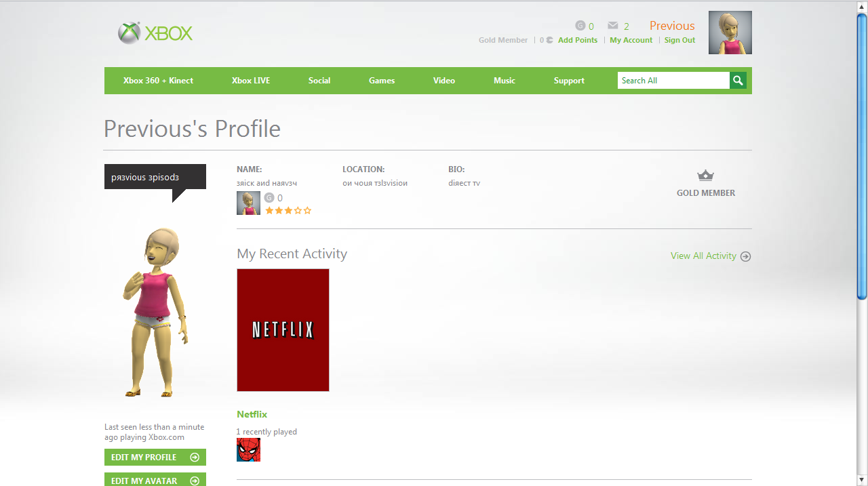Open the Video menu
The image size is (868, 486).
click(444, 81)
